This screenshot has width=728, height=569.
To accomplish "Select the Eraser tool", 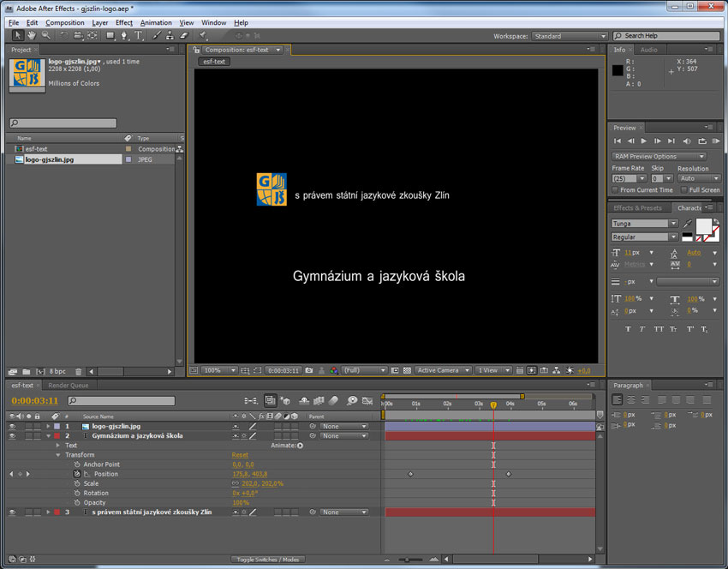I will [184, 35].
